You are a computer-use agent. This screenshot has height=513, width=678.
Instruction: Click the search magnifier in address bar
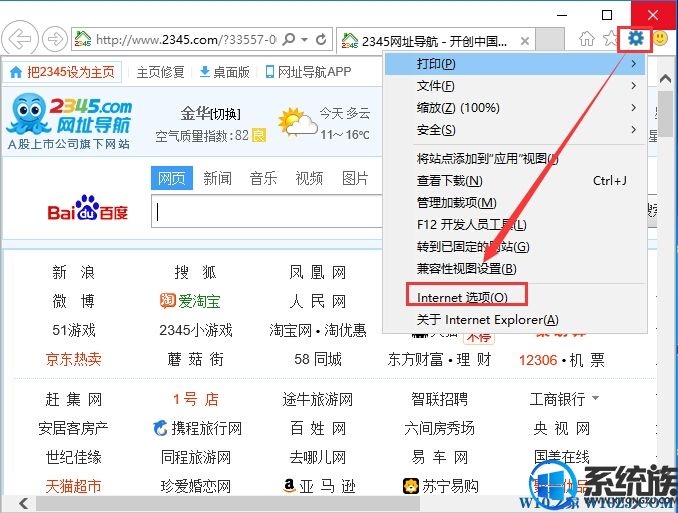pos(289,40)
